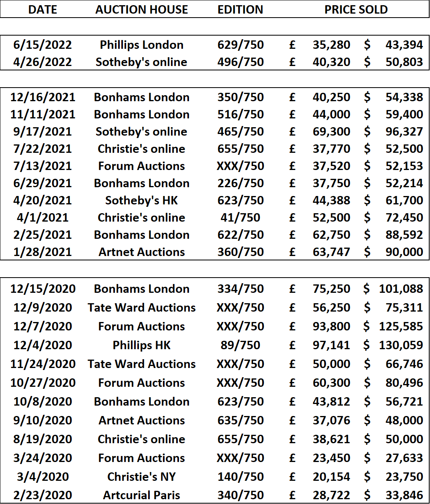Select edition 140/750 cell

pyautogui.click(x=241, y=477)
